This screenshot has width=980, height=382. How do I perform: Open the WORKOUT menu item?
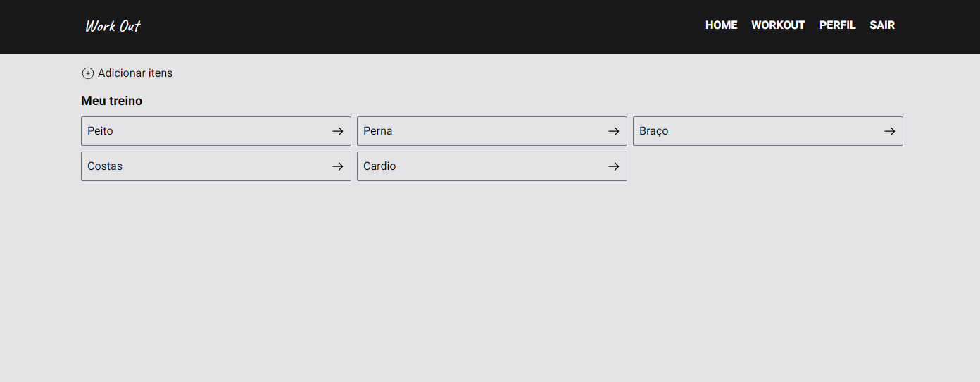(778, 25)
